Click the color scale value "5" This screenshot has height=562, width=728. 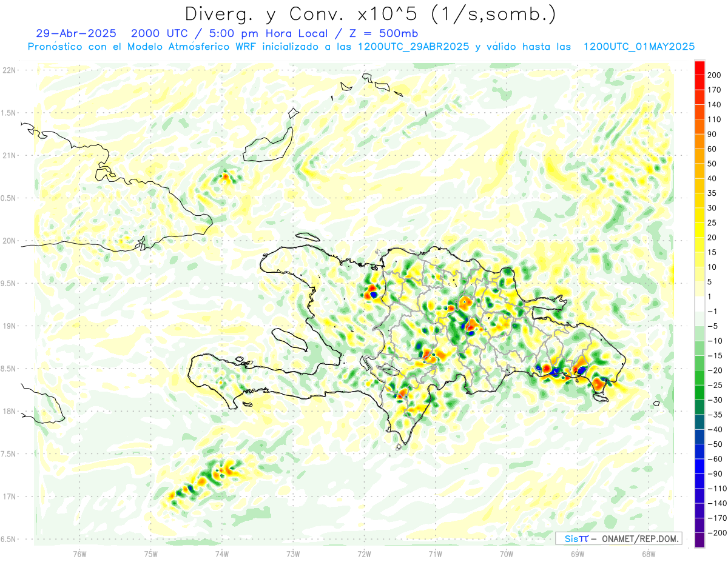[x=711, y=282]
